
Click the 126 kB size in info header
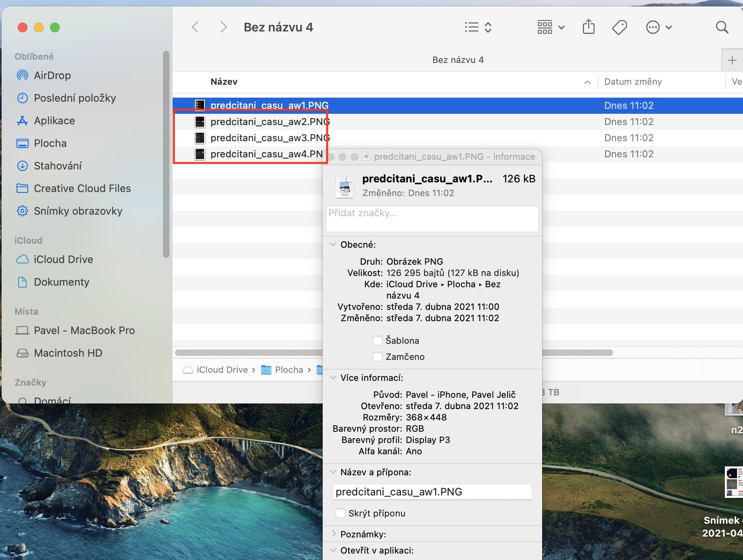coord(519,179)
